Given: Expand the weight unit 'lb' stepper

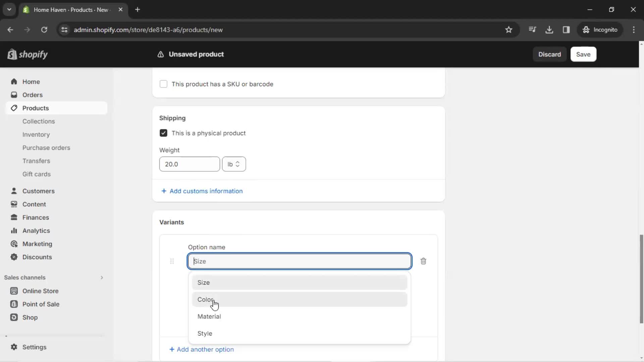Looking at the screenshot, I should point(233,164).
